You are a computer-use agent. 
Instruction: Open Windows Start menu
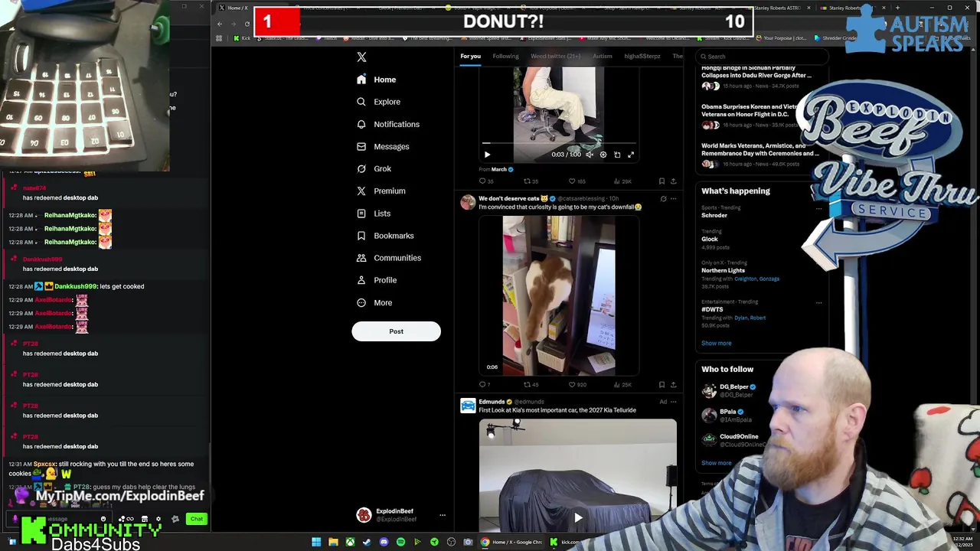(x=316, y=542)
